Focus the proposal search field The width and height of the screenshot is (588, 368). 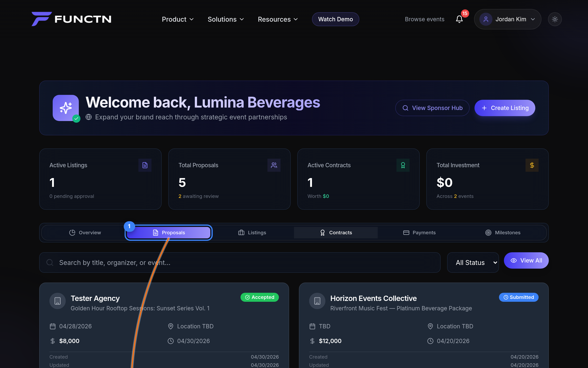pyautogui.click(x=240, y=262)
